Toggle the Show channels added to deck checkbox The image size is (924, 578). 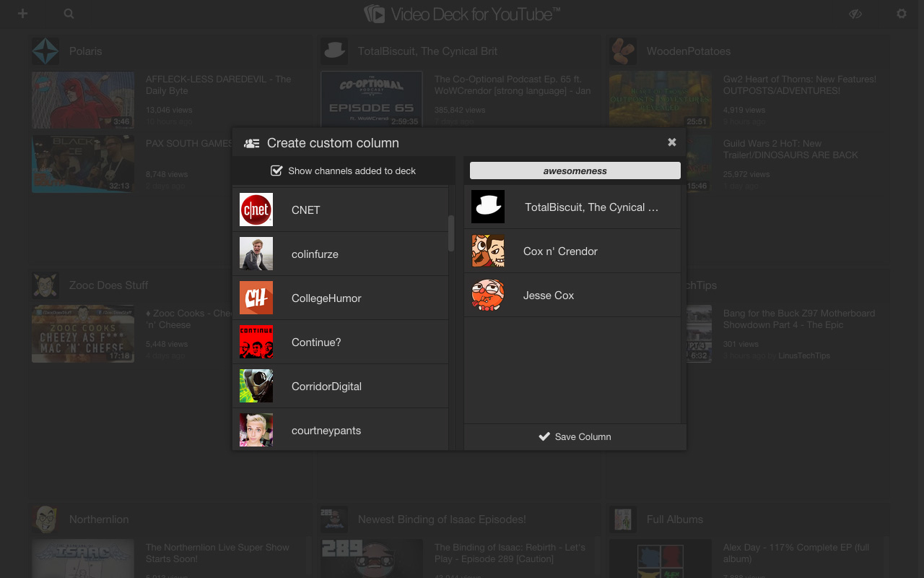click(276, 171)
